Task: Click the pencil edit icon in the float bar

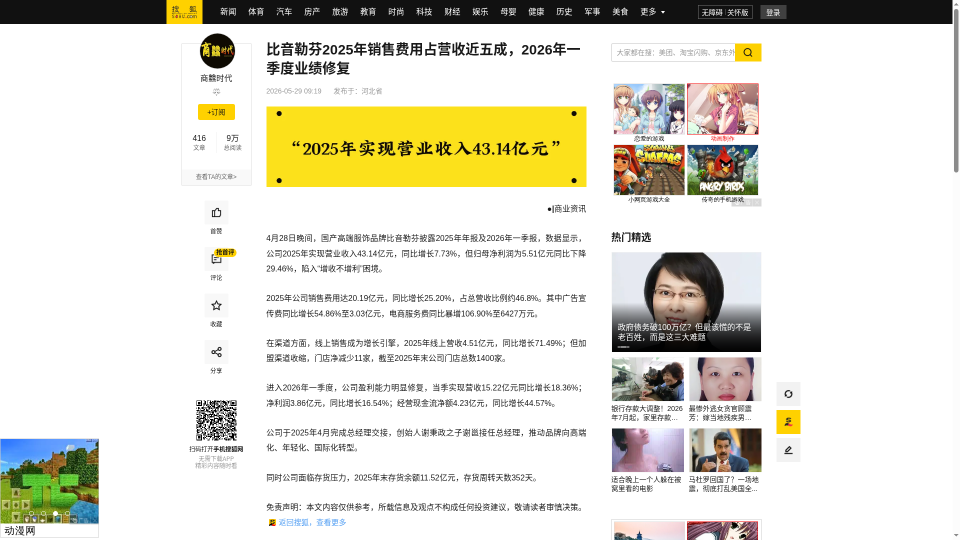Action: [788, 450]
